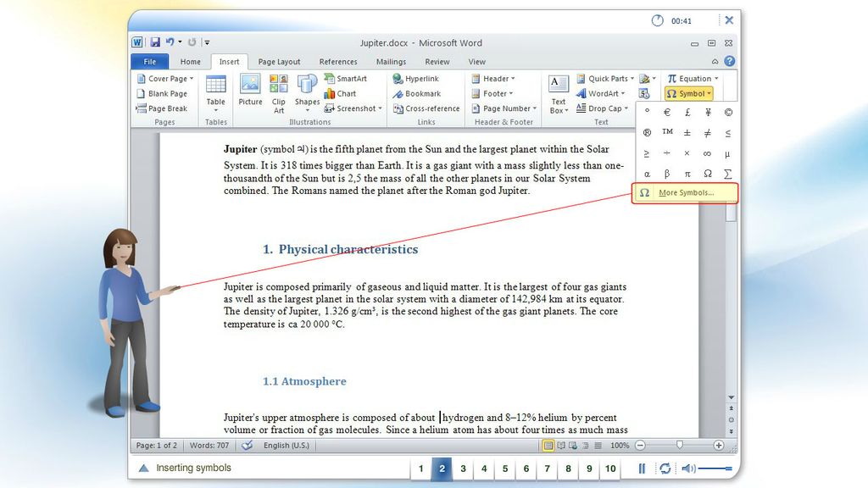This screenshot has height=488, width=868.
Task: Click the Text Box button
Action: [559, 93]
